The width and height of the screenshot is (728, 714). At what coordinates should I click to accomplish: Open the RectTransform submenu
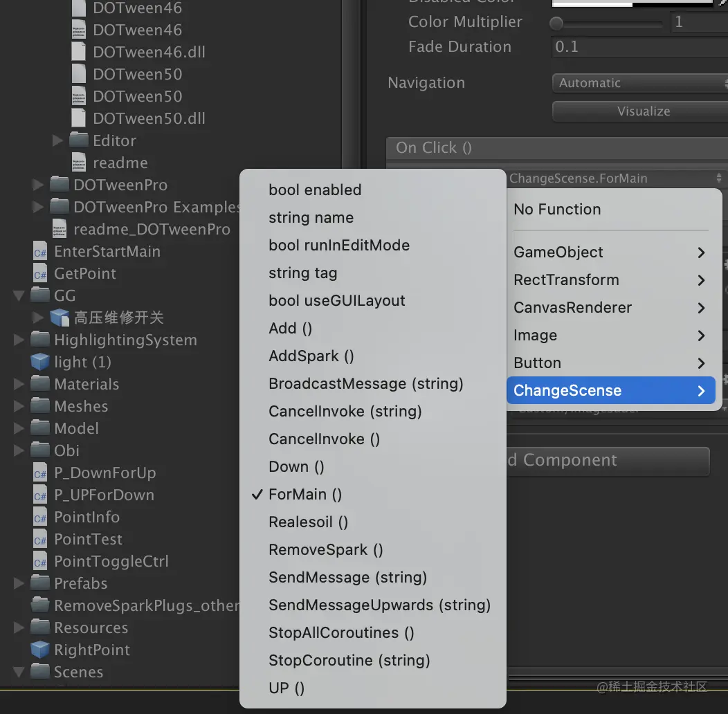pyautogui.click(x=610, y=280)
